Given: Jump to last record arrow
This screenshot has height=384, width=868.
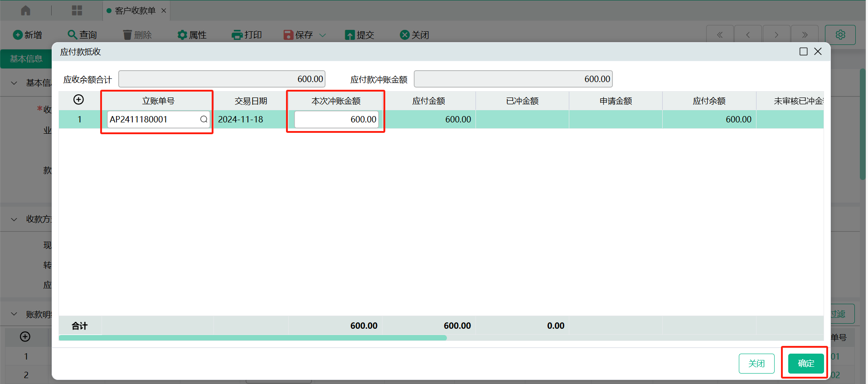Looking at the screenshot, I should point(805,35).
